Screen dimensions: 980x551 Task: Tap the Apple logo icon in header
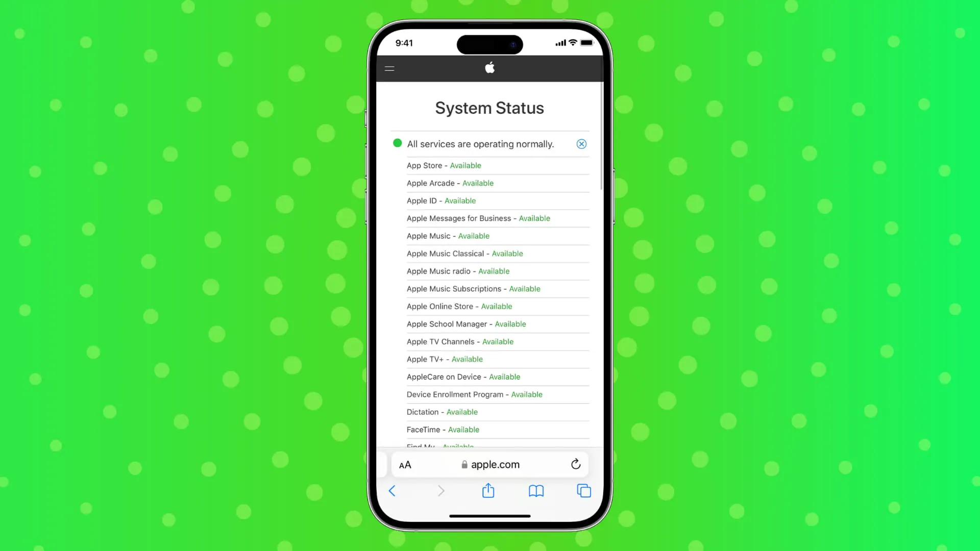489,68
